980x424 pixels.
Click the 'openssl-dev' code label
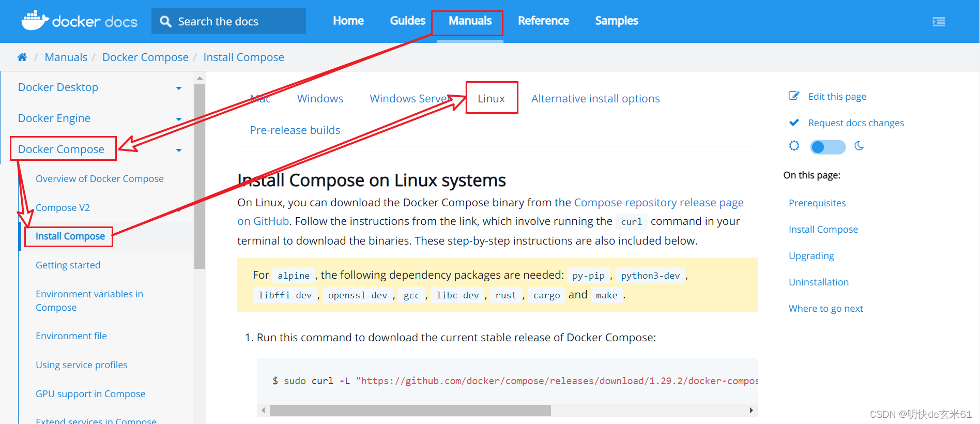click(358, 295)
